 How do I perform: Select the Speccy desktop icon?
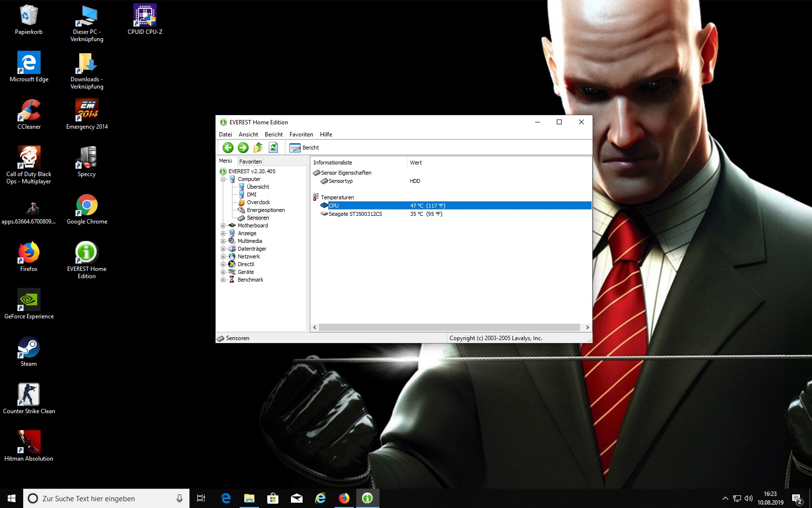click(87, 162)
